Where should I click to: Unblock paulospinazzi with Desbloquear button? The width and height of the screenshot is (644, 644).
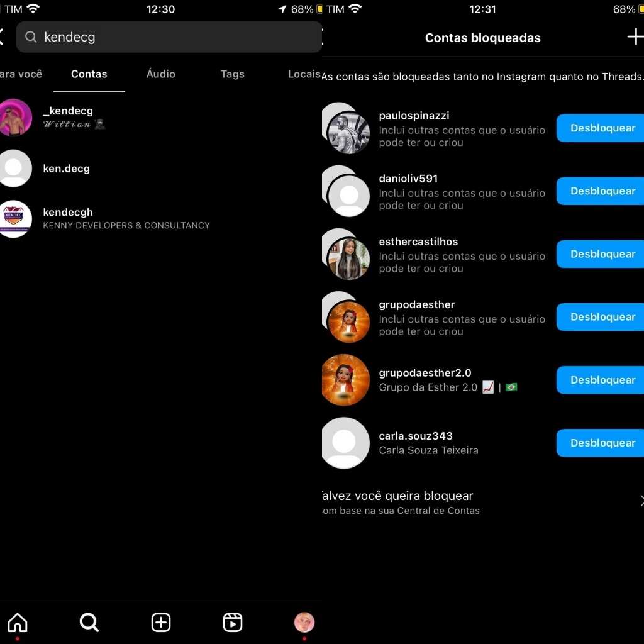click(x=602, y=128)
